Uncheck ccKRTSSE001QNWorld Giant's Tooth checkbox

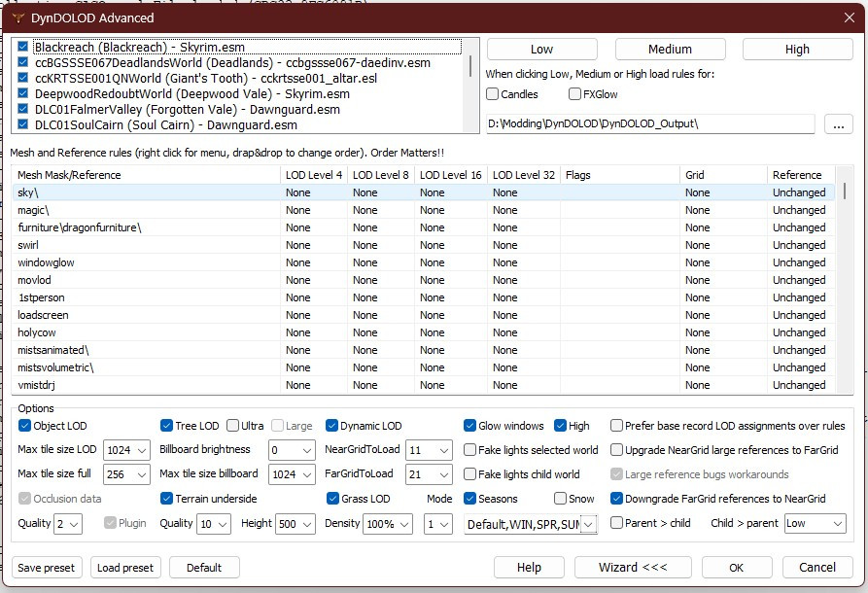point(22,78)
